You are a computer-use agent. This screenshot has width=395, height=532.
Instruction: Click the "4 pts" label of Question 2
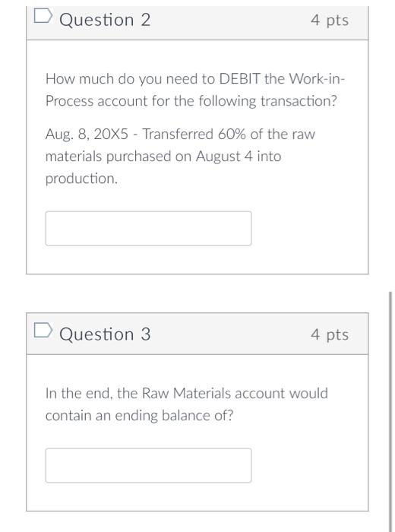pos(330,20)
